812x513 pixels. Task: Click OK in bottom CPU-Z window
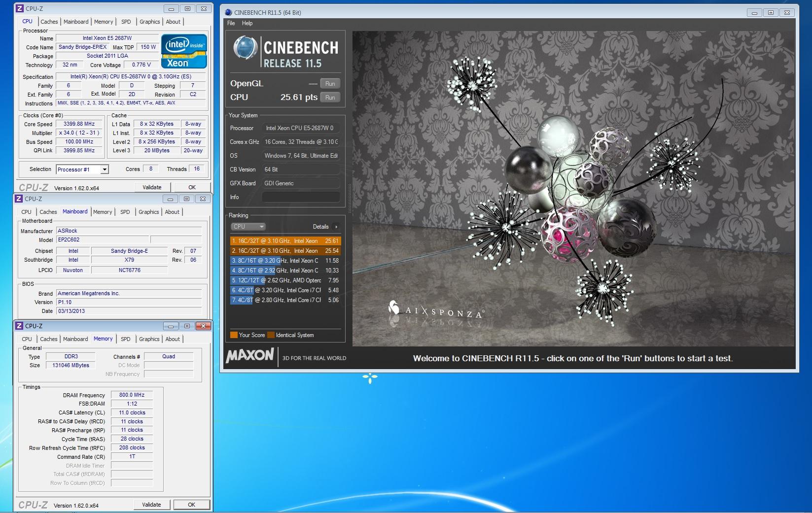[192, 505]
